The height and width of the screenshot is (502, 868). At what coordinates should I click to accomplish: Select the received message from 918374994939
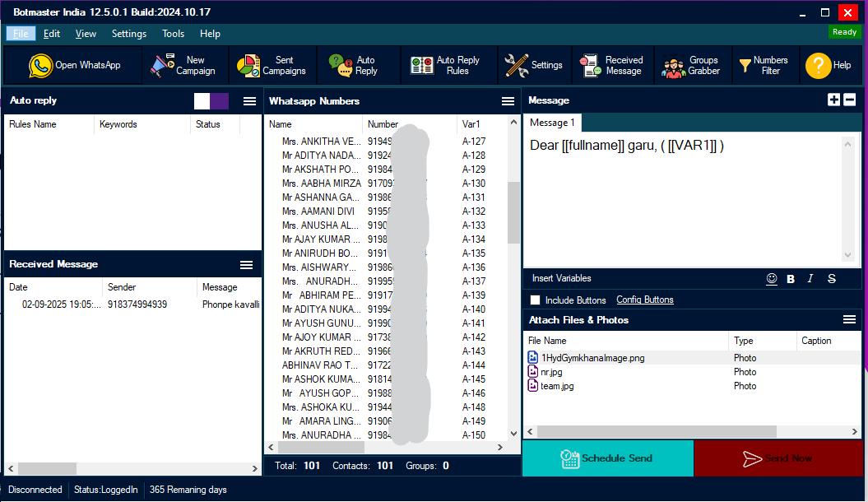132,304
